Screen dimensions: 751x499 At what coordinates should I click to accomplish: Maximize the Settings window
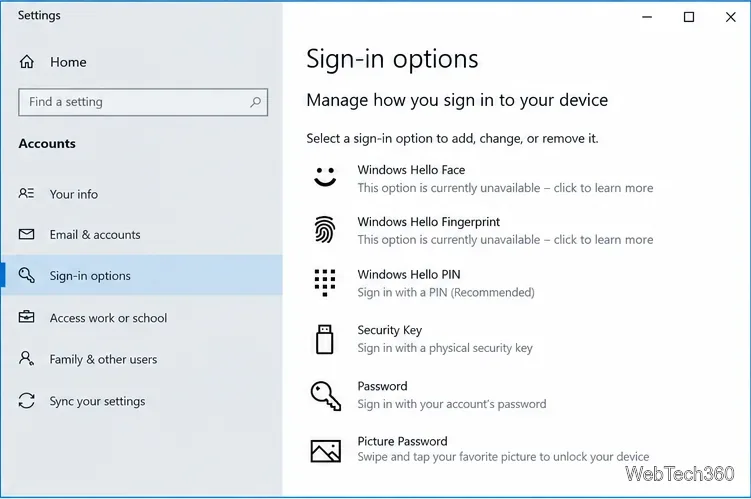(x=689, y=17)
